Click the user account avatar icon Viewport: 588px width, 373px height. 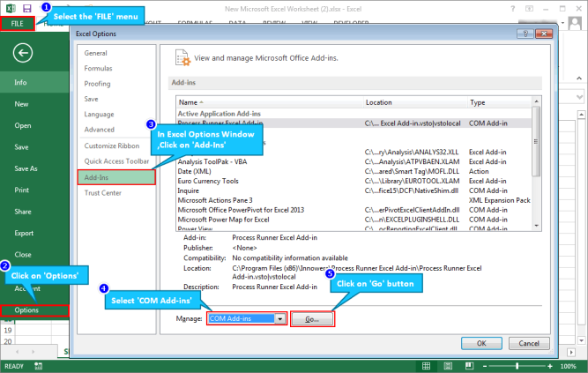(575, 23)
